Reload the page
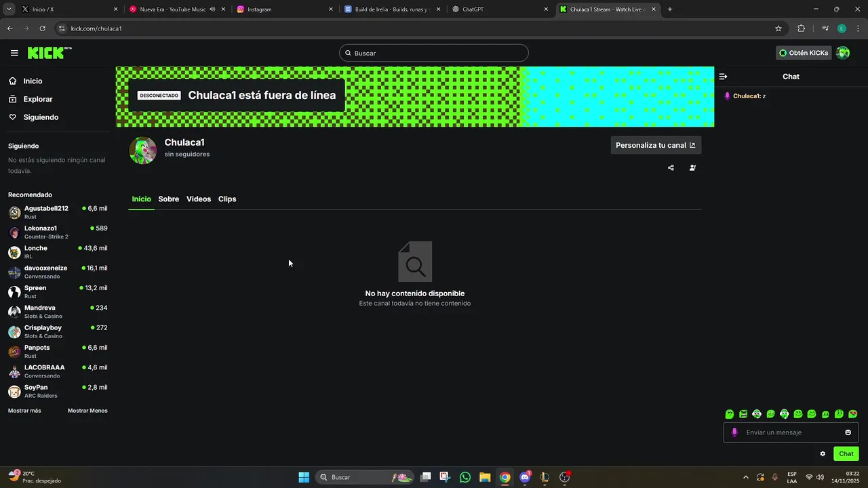Viewport: 868px width, 488px height. coord(42,28)
